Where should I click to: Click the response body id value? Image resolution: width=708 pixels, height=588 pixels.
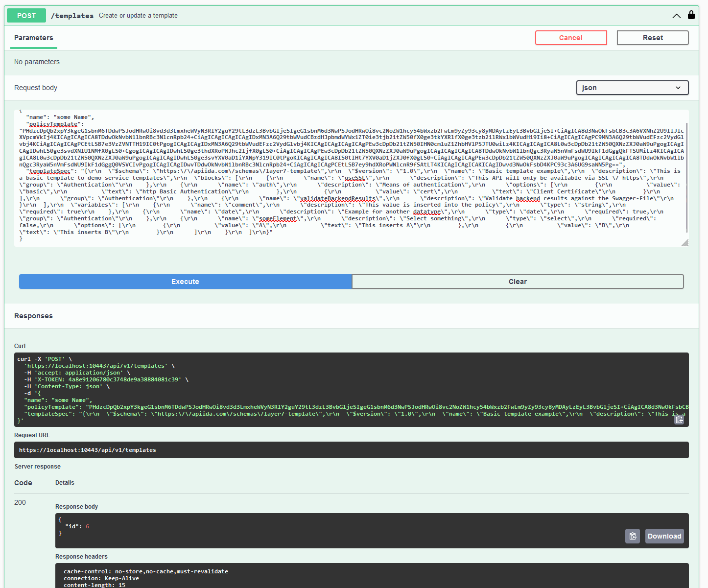pos(88,526)
